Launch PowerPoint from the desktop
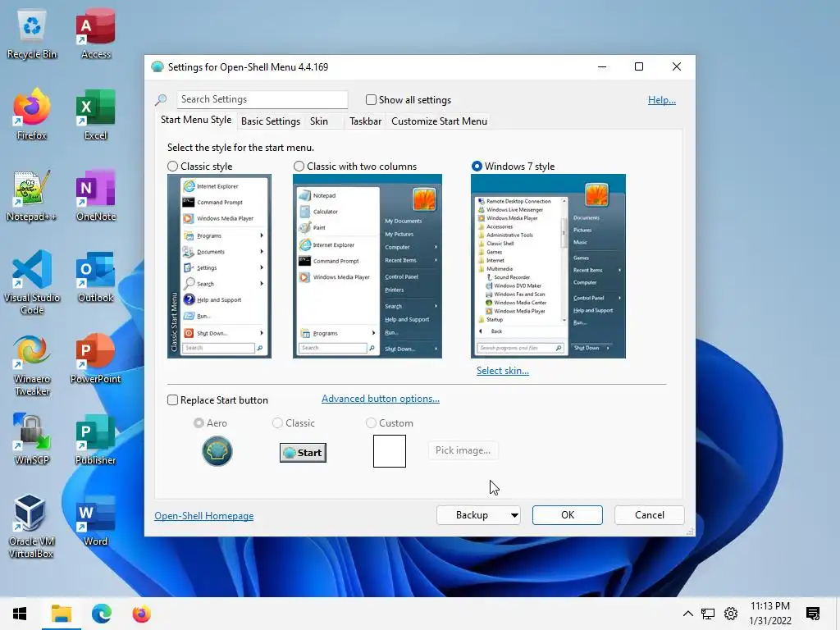This screenshot has height=630, width=840. [x=96, y=358]
